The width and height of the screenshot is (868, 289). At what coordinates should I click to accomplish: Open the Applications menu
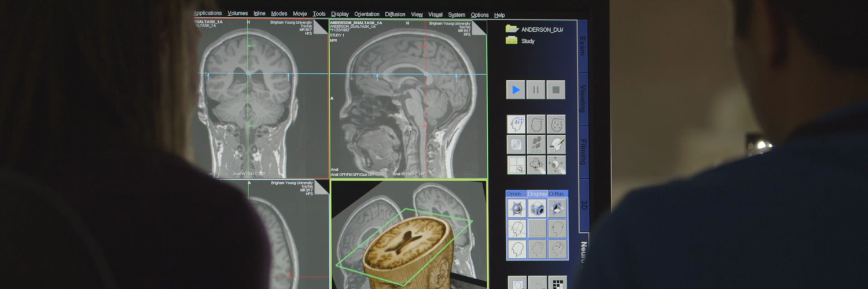pos(207,13)
